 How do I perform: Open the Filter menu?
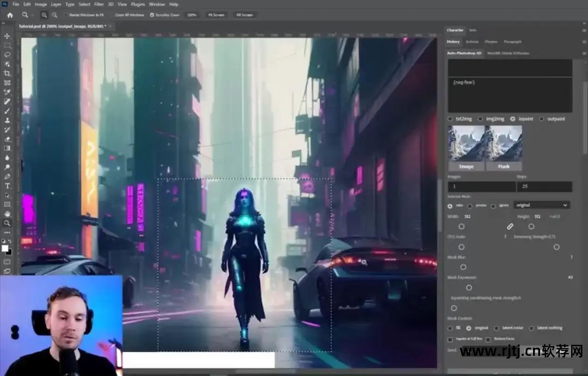coord(99,4)
